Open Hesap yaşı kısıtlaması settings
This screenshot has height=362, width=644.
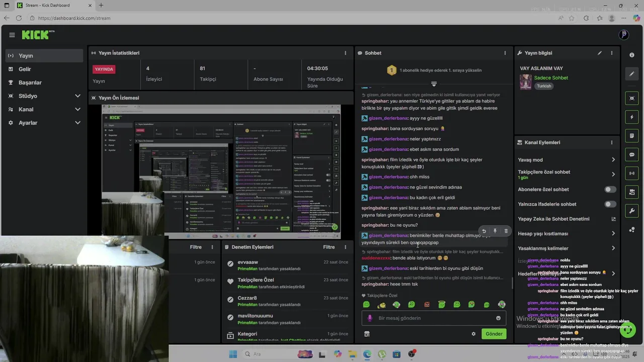[x=567, y=233]
